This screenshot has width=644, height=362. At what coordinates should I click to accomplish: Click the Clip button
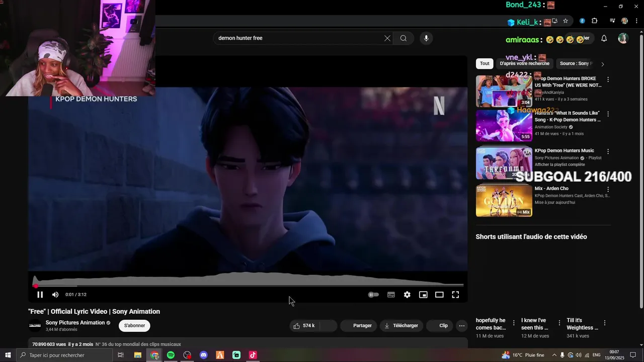pyautogui.click(x=439, y=326)
